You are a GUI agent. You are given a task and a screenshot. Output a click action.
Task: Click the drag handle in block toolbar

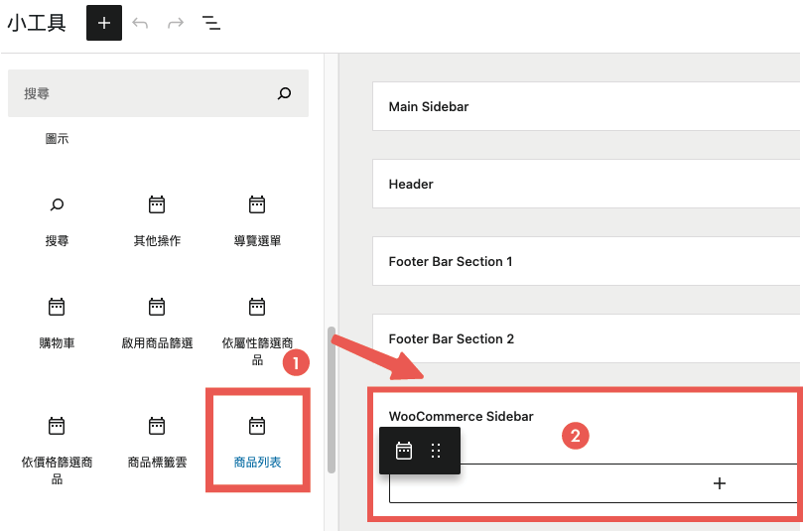coord(436,451)
